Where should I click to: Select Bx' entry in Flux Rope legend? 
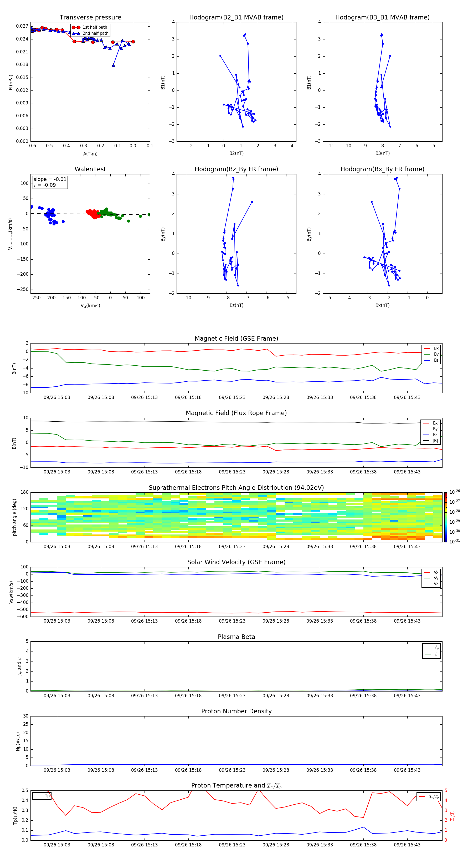click(431, 423)
